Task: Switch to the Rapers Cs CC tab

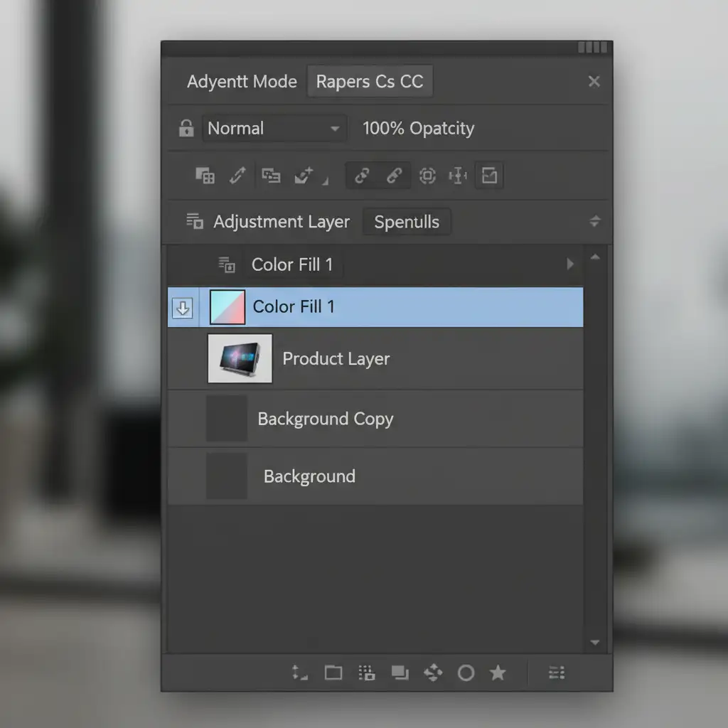Action: (x=370, y=82)
